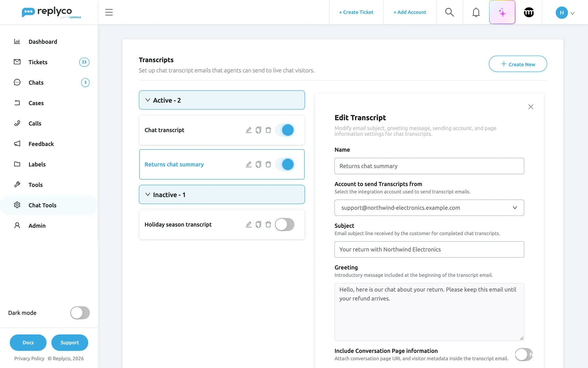Click pencil icon for Returns chat summary
This screenshot has width=588, height=368.
pyautogui.click(x=249, y=165)
